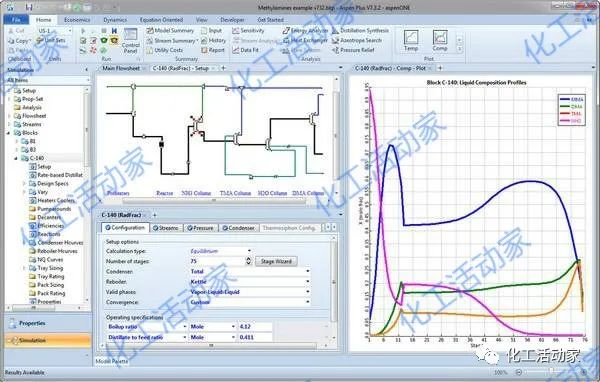Image resolution: width=600 pixels, height=382 pixels.
Task: Expand the Blocks tree node
Action: (8, 133)
